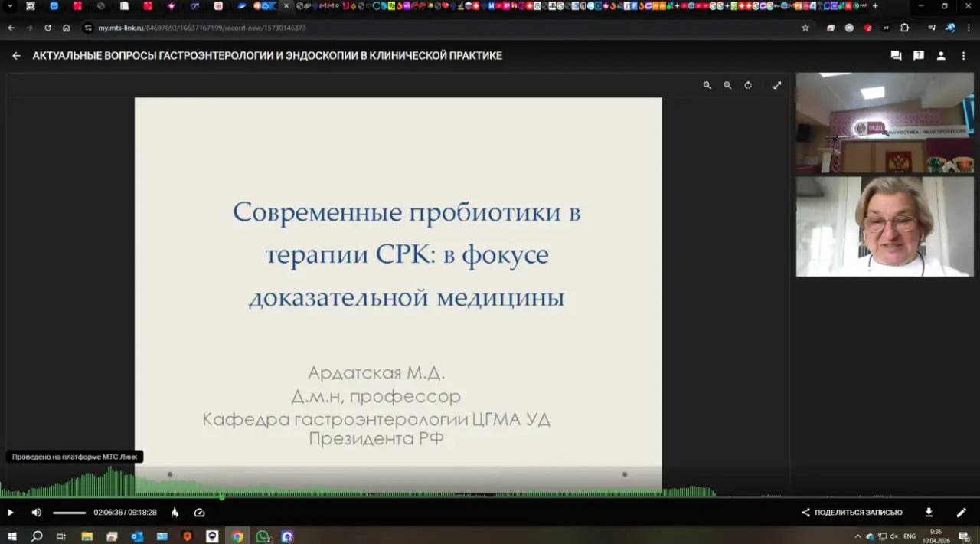Open the questions panel

pyautogui.click(x=919, y=56)
